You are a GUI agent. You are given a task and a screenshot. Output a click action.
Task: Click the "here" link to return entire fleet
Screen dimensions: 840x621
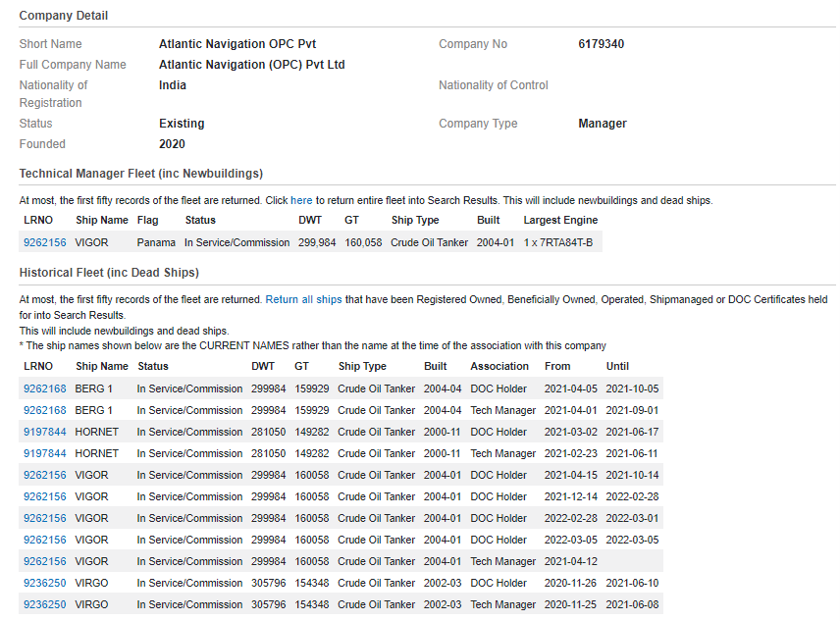(x=301, y=200)
